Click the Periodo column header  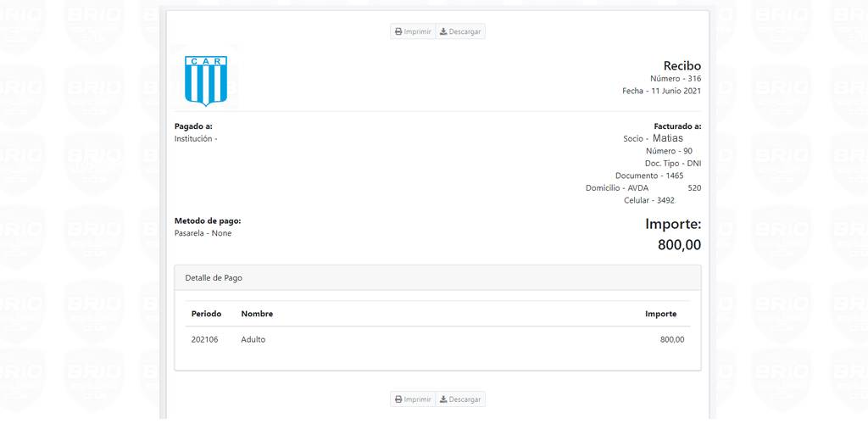click(x=207, y=314)
